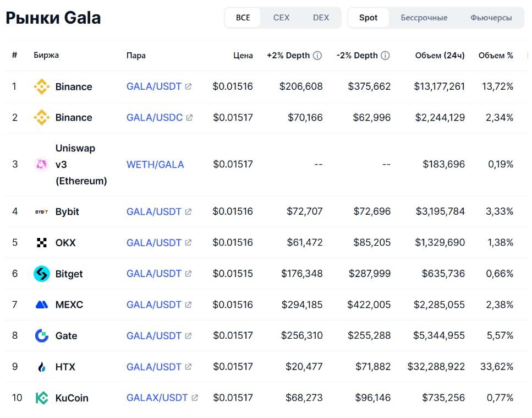532x418 pixels.
Task: Click the Binance logo in row 1
Action: (41, 86)
